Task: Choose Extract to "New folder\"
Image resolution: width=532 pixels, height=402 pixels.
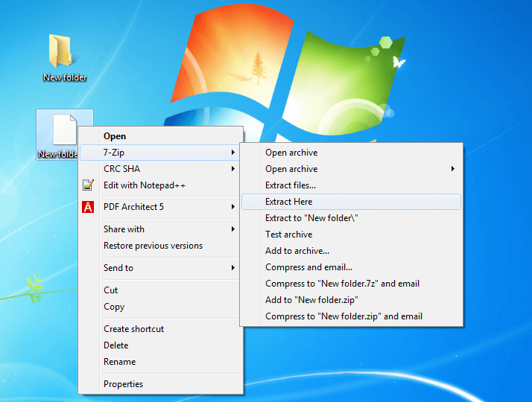Action: (x=351, y=218)
